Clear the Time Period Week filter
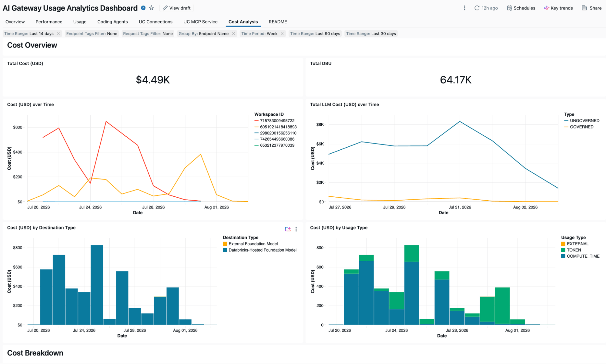Image resolution: width=606 pixels, height=364 pixels. (282, 34)
